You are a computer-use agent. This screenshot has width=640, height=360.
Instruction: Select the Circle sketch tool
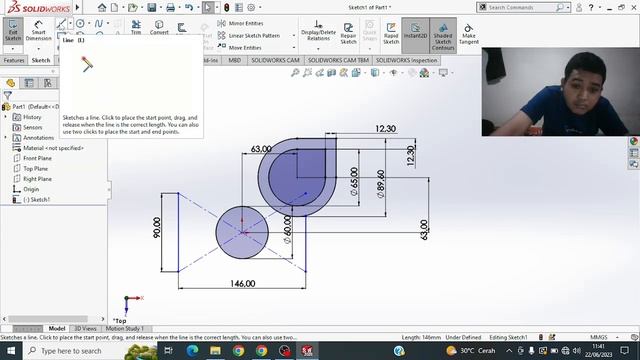tap(80, 24)
